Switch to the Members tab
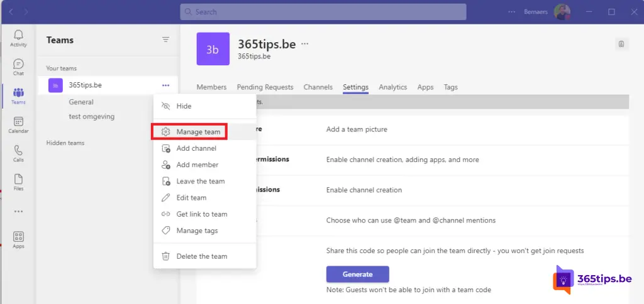Screen dimensions: 644x304 211,87
